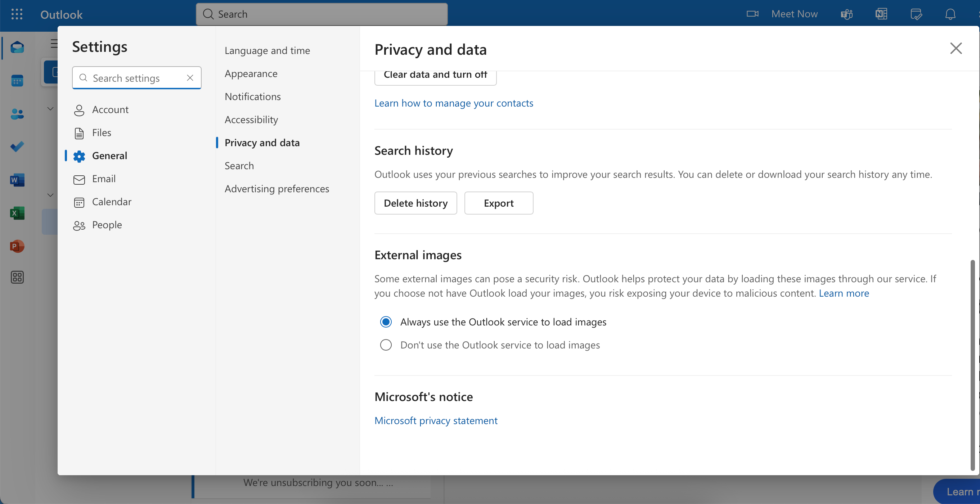Open notifications bell icon

tap(950, 14)
